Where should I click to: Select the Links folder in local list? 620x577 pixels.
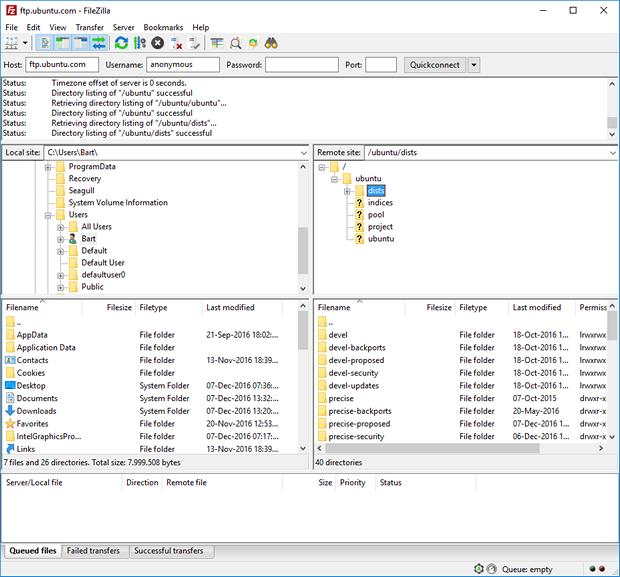(26, 449)
